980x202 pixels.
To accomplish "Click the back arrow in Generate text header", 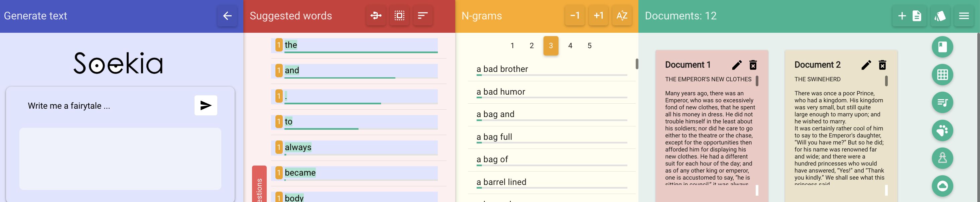I will click(x=227, y=16).
